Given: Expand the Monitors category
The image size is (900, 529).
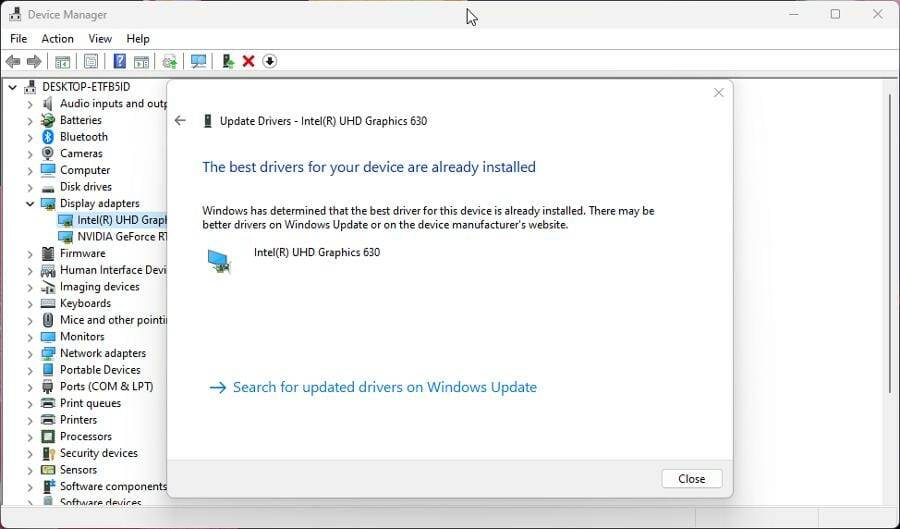Looking at the screenshot, I should pos(30,337).
